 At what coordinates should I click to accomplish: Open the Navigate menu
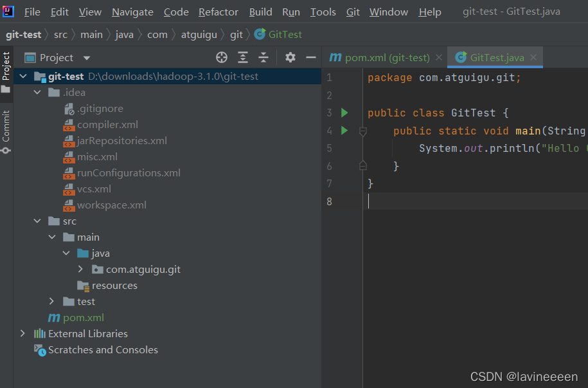click(132, 12)
